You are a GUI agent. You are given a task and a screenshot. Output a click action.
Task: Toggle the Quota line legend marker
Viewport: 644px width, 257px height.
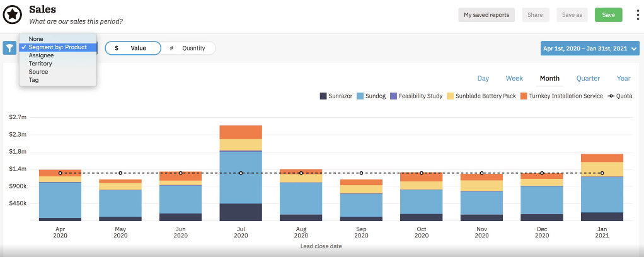click(610, 96)
